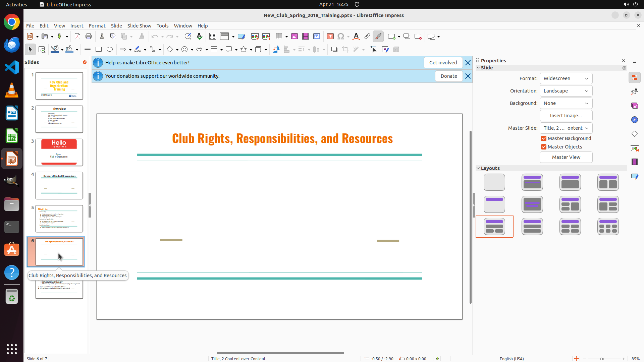Click the Crop Image tool icon
The image size is (644, 362).
click(345, 50)
